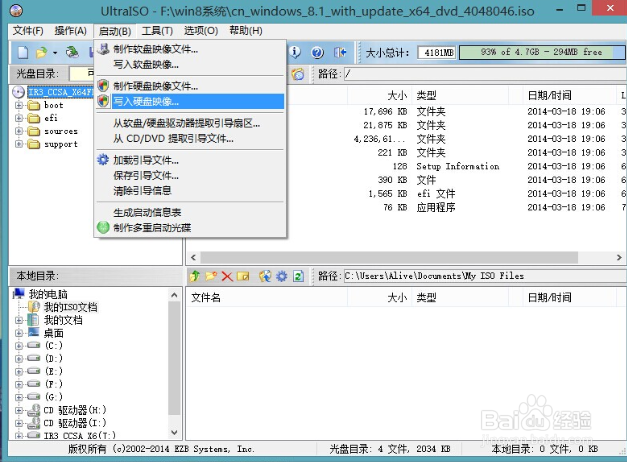627x462 pixels.
Task: Click the New file toolbar icon
Action: (x=23, y=52)
